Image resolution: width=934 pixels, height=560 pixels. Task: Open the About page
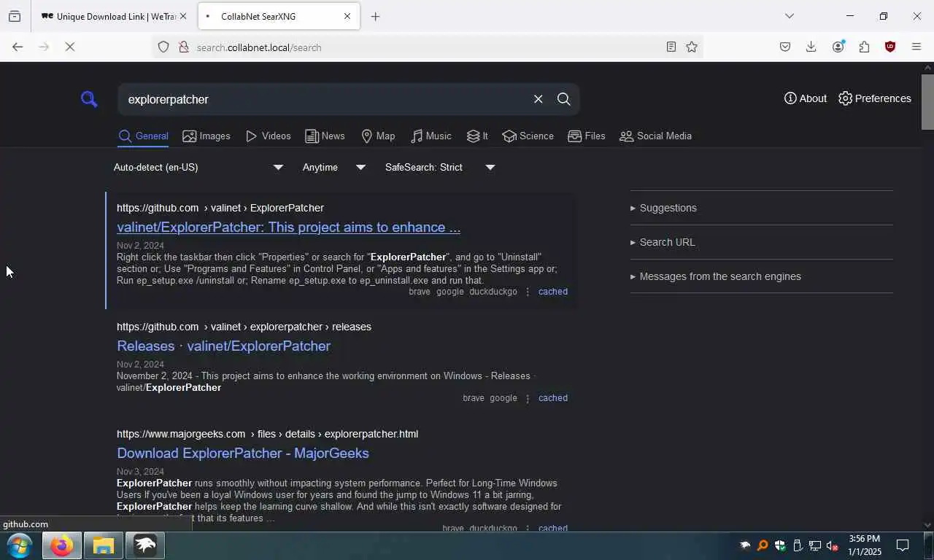click(806, 98)
